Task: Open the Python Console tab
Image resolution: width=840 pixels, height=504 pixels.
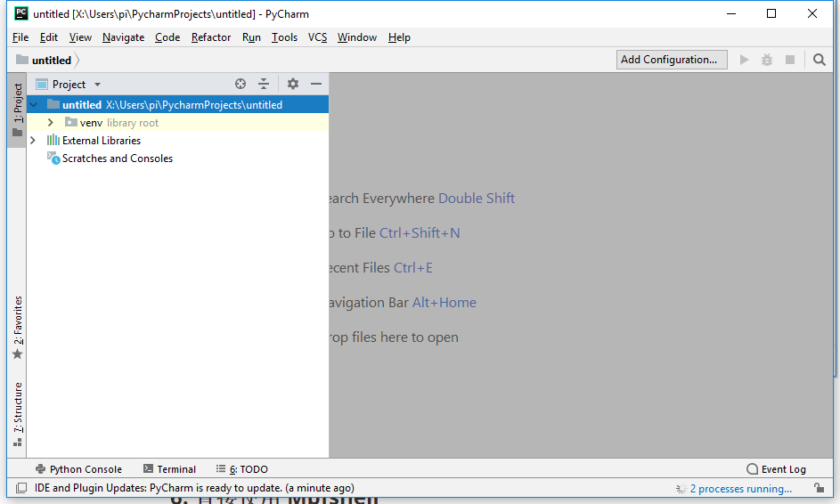Action: 78,469
